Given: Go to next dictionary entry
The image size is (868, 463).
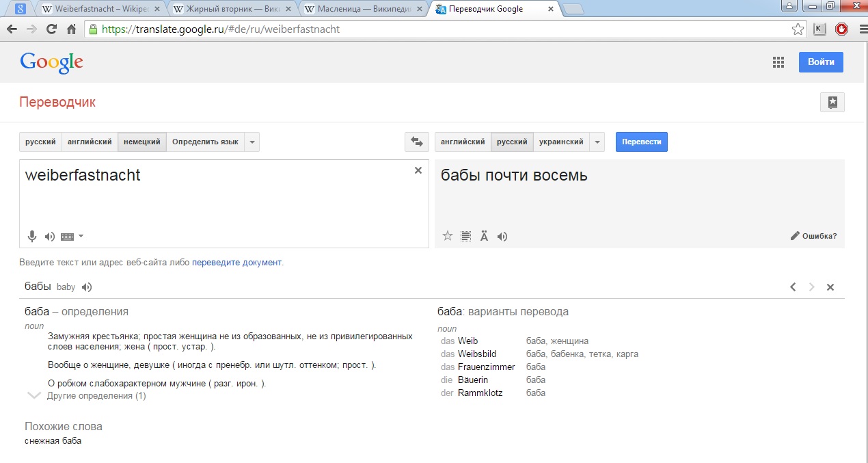Looking at the screenshot, I should tap(811, 287).
